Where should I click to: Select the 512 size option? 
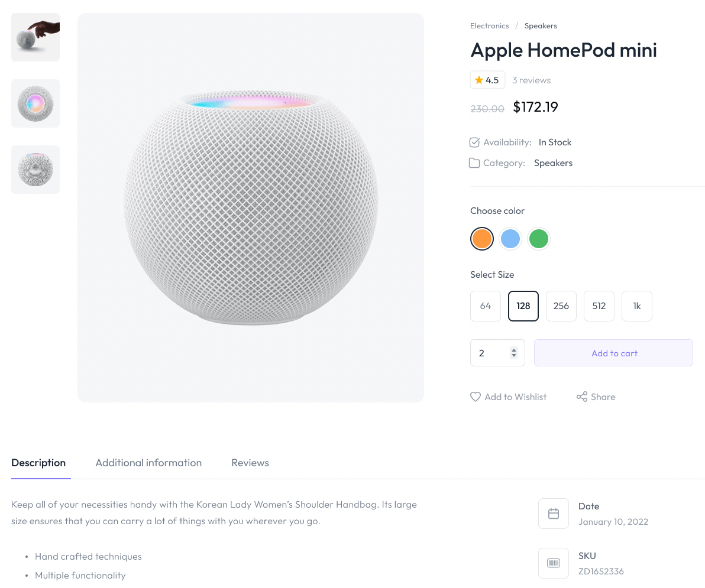click(x=599, y=306)
